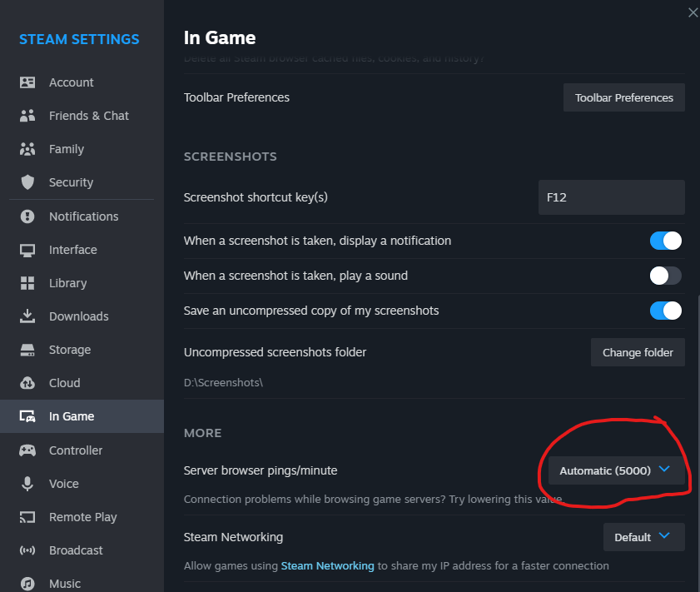Screen dimensions: 700x592
Task: Click the Voice microphone icon
Action: click(x=27, y=484)
